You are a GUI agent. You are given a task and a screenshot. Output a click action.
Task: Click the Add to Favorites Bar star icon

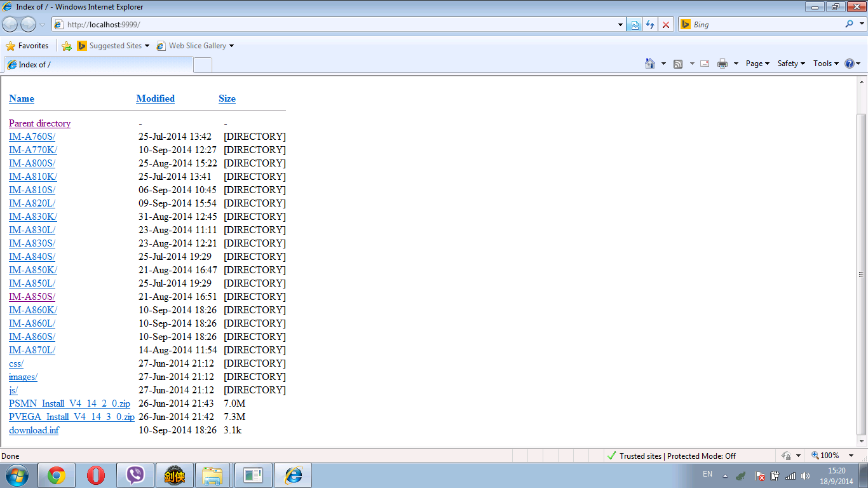point(67,46)
